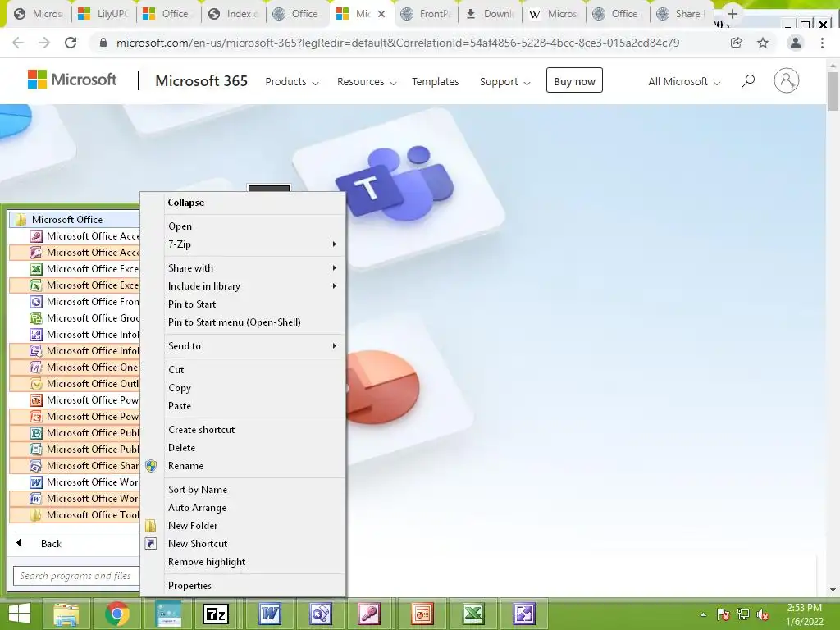Open the search magnifier on Microsoft site

coord(748,81)
